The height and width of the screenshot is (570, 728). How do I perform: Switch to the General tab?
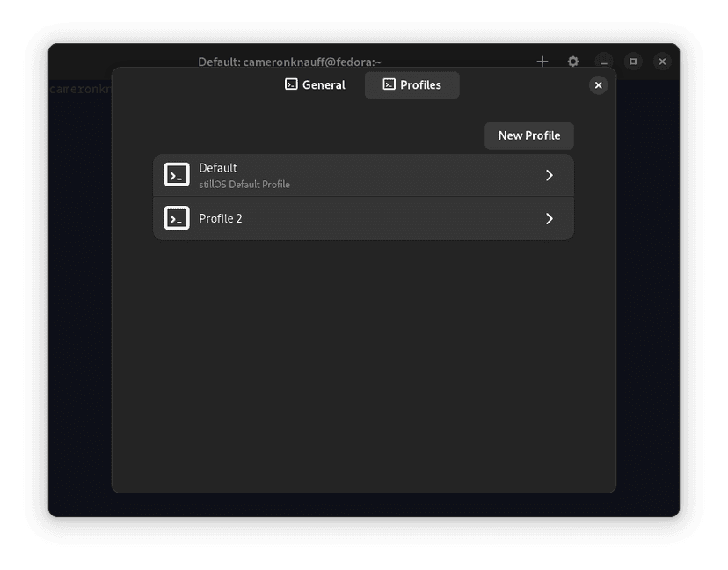point(315,85)
